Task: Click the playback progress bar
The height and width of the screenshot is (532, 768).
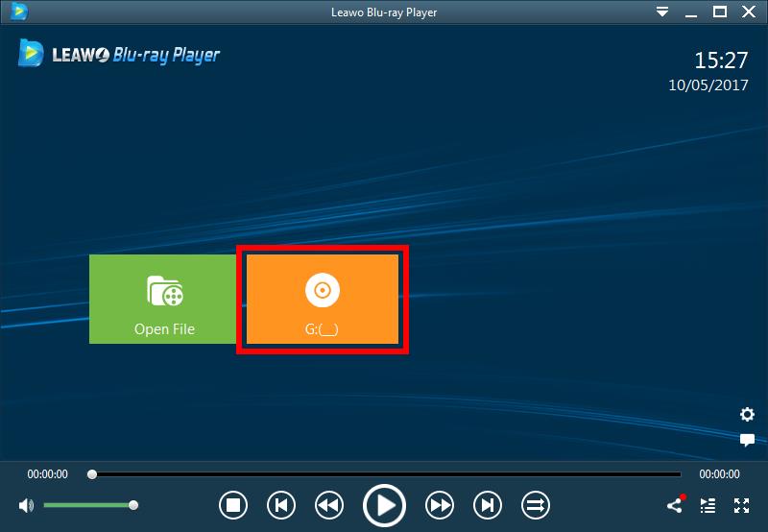Action: [384, 474]
